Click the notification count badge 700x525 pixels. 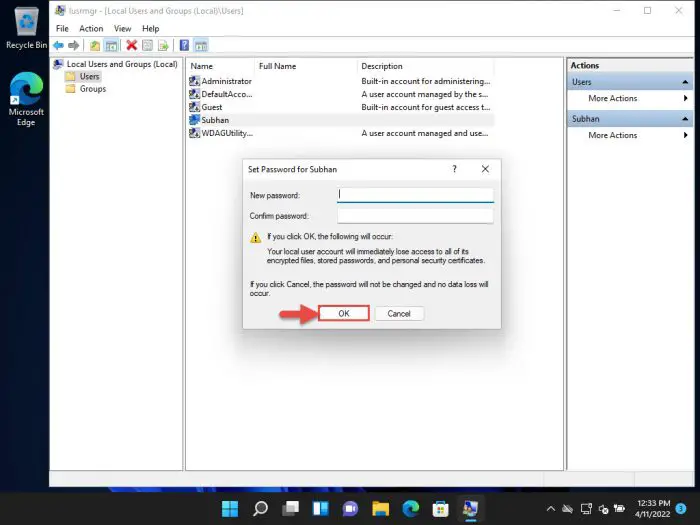tap(681, 508)
